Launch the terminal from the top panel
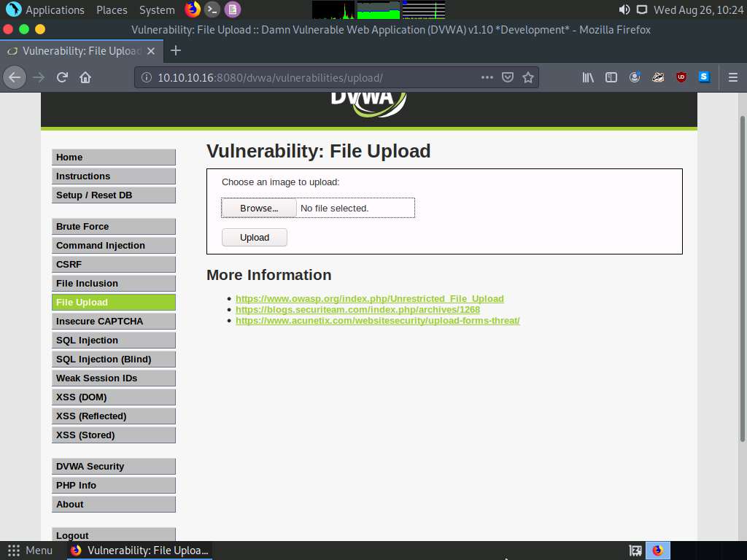 point(212,9)
